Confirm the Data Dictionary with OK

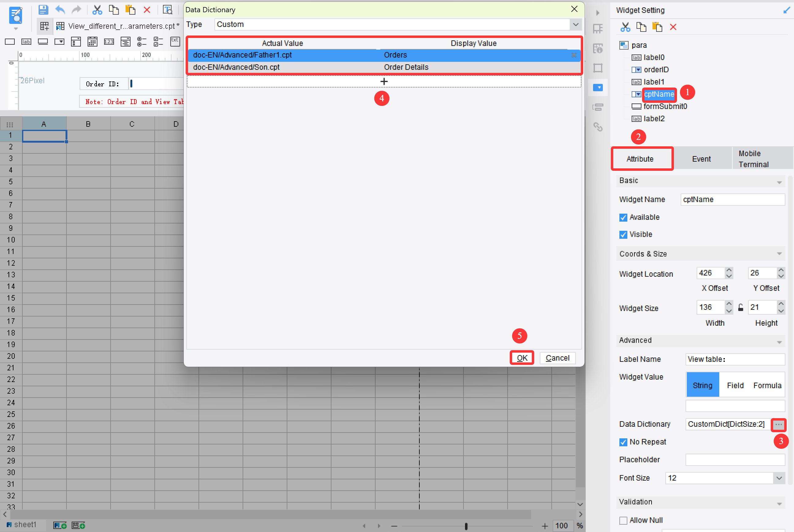tap(522, 358)
